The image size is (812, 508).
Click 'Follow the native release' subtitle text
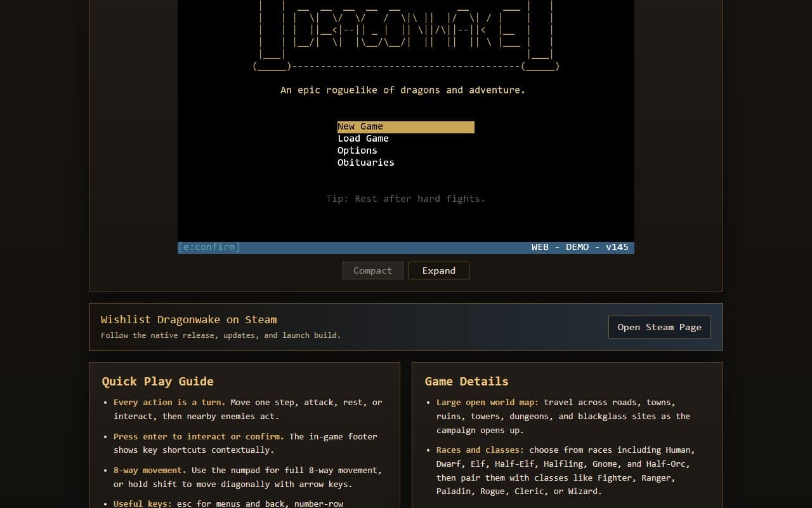[221, 335]
